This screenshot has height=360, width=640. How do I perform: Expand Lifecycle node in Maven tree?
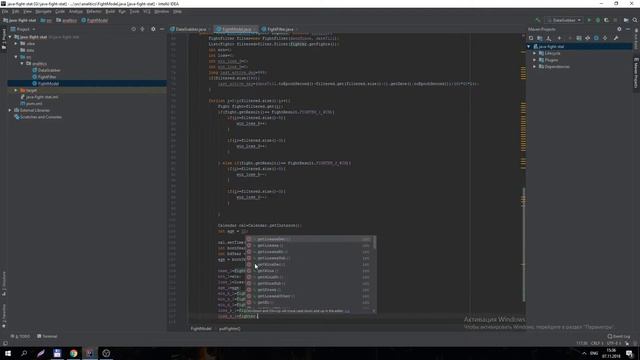click(x=534, y=53)
